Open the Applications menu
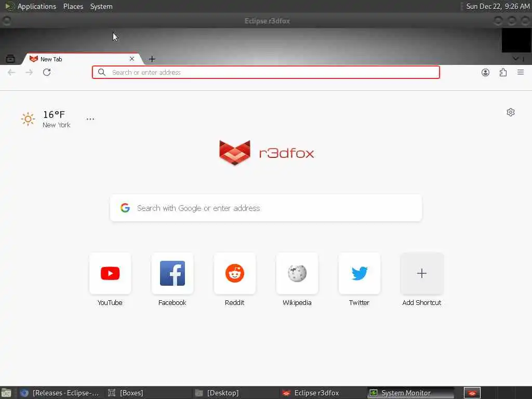532x399 pixels. pyautogui.click(x=37, y=6)
